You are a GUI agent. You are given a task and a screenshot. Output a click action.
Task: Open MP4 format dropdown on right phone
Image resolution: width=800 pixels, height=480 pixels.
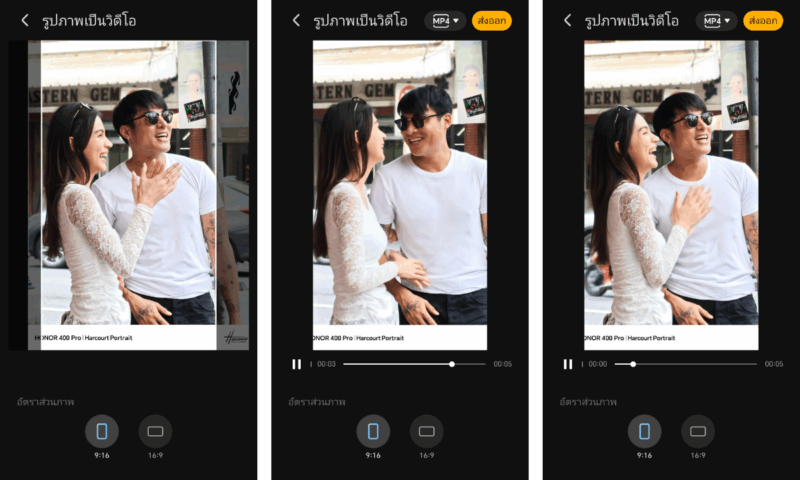tap(716, 21)
